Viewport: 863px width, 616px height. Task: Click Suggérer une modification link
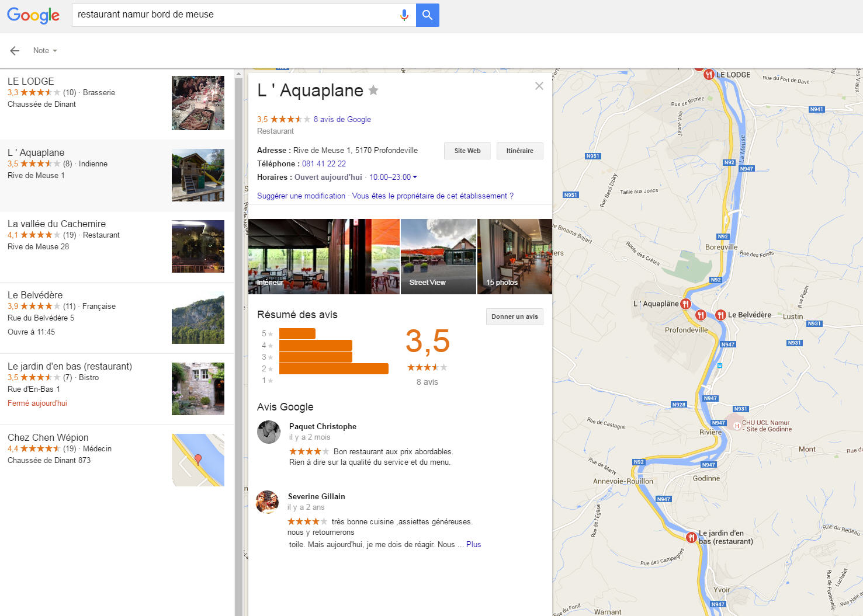pos(301,196)
